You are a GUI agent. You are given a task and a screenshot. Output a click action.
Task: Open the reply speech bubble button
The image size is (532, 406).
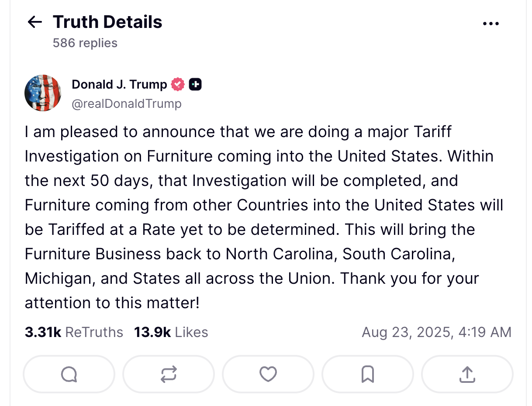[x=69, y=374]
